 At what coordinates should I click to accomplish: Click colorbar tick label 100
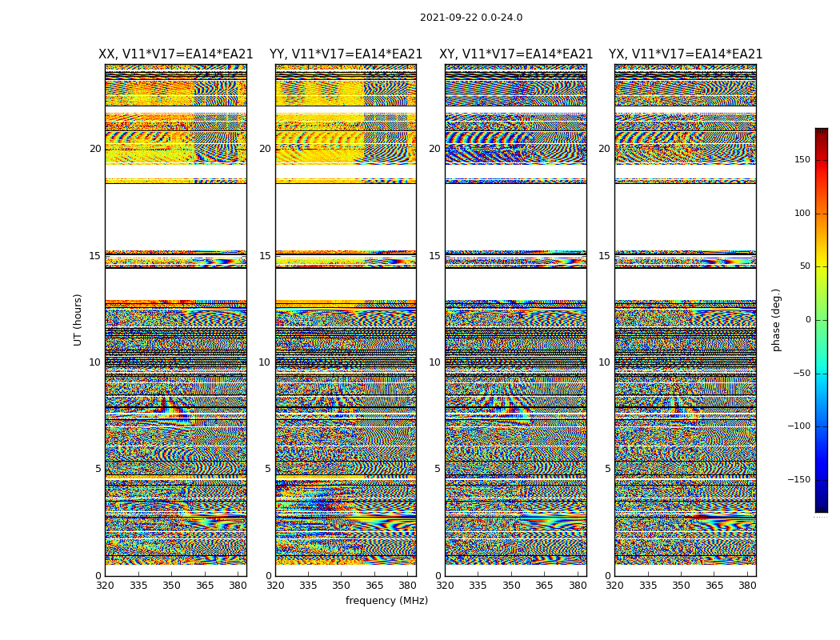click(802, 213)
